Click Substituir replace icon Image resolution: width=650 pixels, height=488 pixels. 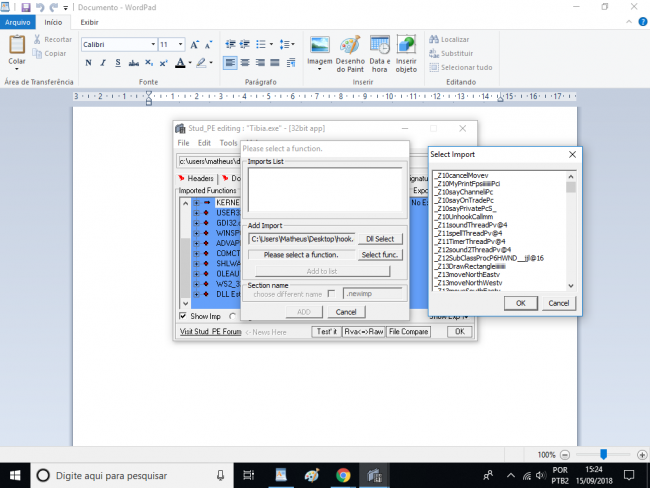(x=434, y=53)
